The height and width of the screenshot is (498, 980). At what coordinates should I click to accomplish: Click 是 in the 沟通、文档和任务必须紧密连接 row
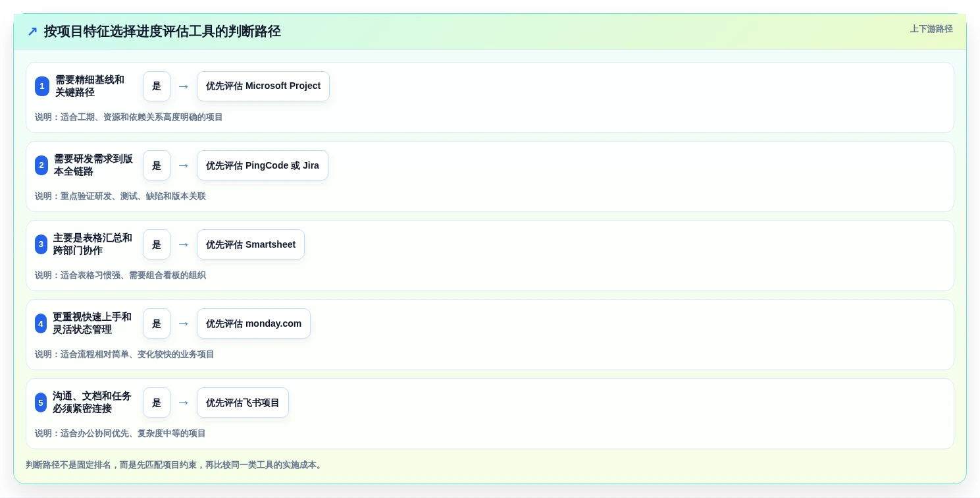tap(157, 402)
